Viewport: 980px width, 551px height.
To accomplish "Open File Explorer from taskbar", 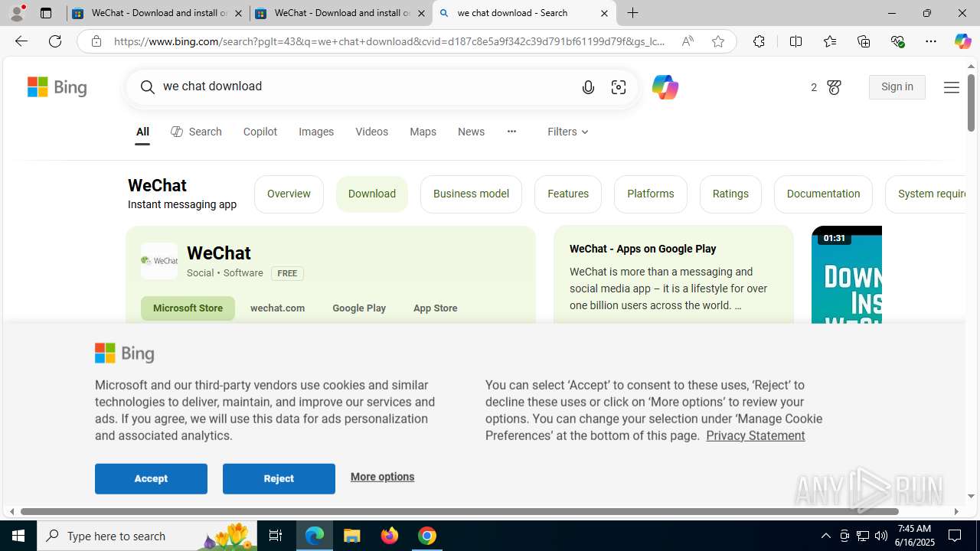I will click(x=352, y=536).
